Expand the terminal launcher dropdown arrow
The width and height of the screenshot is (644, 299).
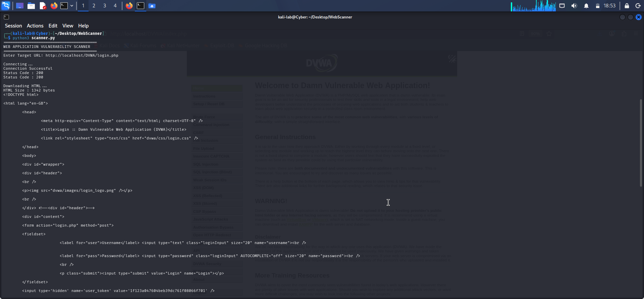tap(72, 6)
